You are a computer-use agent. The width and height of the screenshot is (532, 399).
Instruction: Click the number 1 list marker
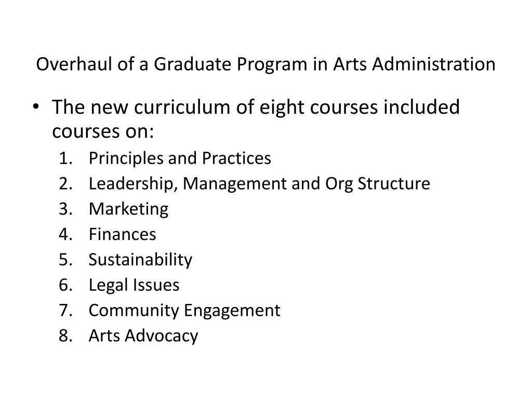click(x=66, y=158)
